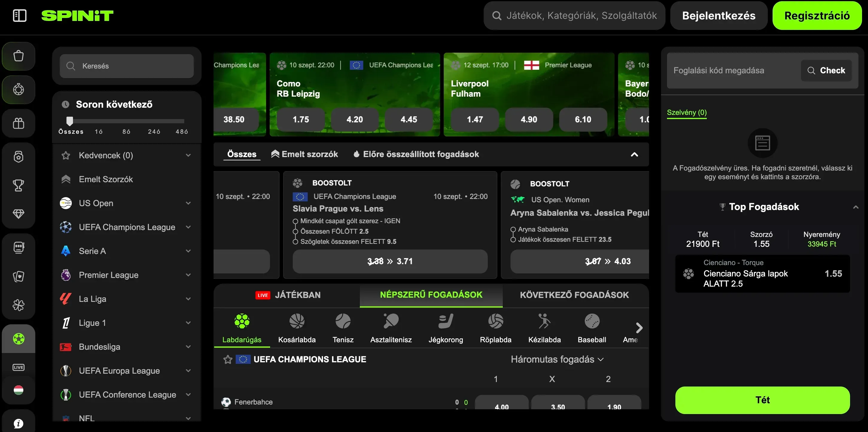Select the NÉPSZERŰ FOGADÁSOK tab

tap(431, 295)
